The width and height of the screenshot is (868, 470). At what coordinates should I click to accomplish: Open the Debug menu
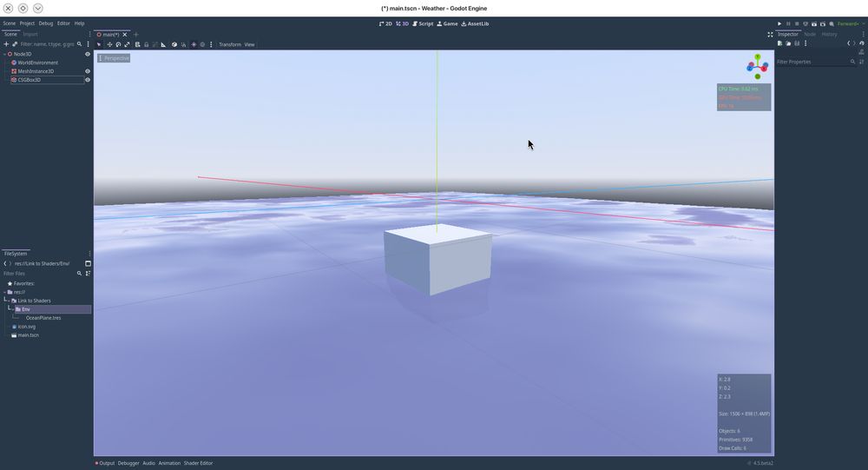tap(46, 23)
